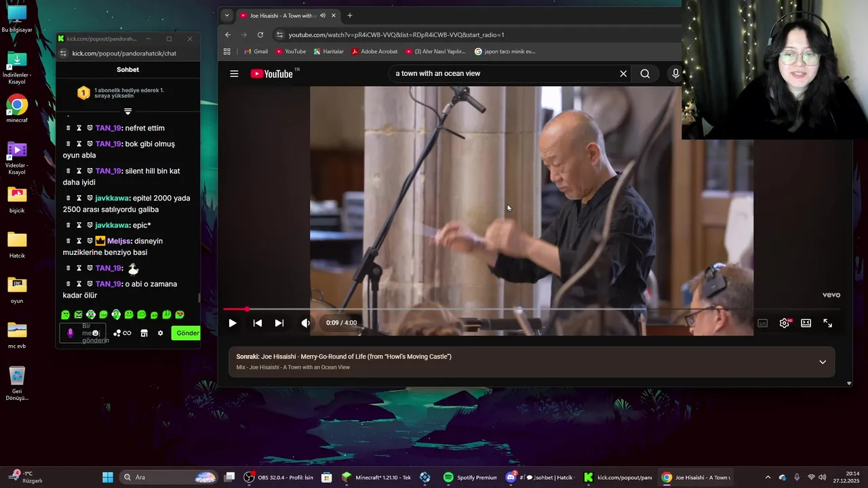The height and width of the screenshot is (488, 868).
Task: Open Kick chat settings gear
Action: 161,333
